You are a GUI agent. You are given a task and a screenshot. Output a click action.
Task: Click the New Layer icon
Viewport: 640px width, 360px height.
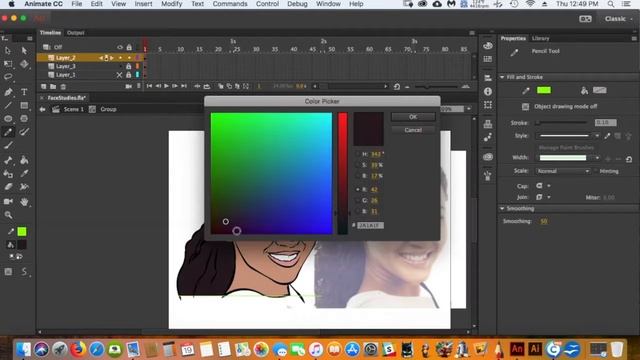click(x=44, y=87)
